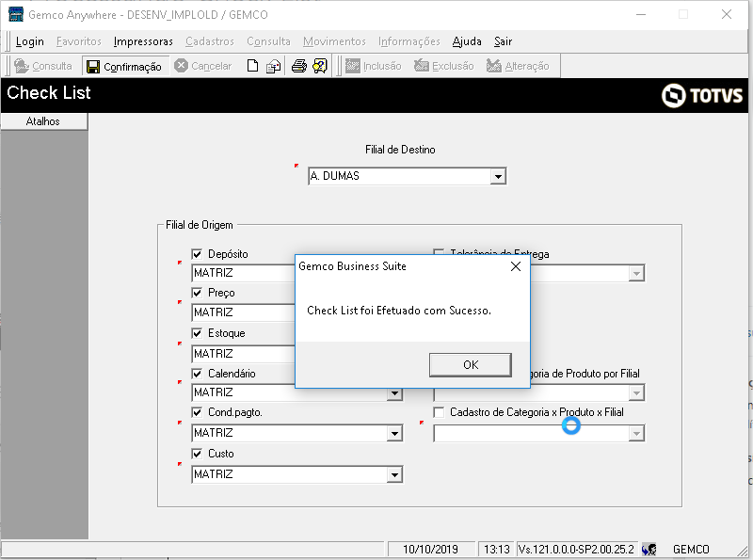Expand the Tolerância de Entrega dropdown arrow

(637, 274)
